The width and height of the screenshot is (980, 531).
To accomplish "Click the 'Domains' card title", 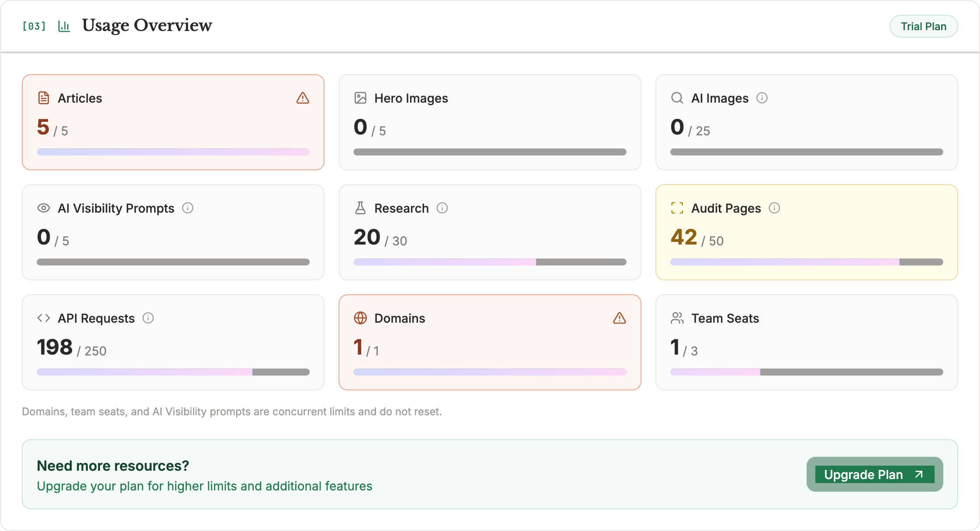I will tap(400, 318).
